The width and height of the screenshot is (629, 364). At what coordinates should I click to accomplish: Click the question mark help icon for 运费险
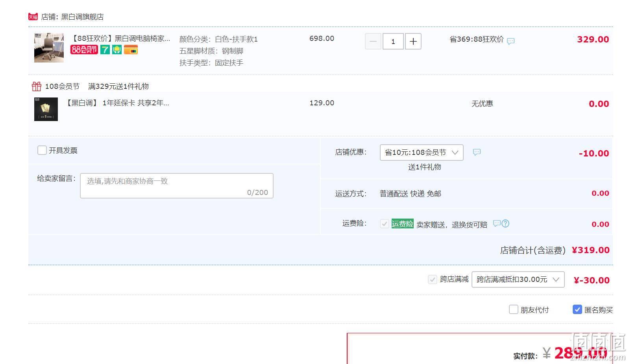point(505,223)
